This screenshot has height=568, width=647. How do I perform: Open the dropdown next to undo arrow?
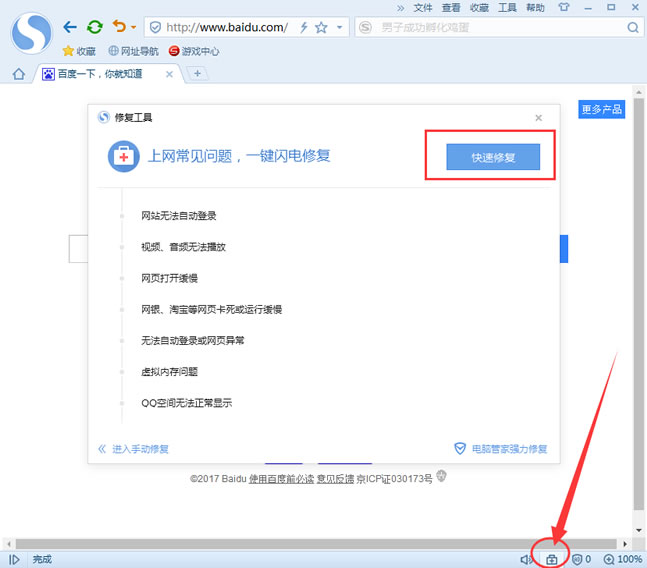(x=133, y=28)
